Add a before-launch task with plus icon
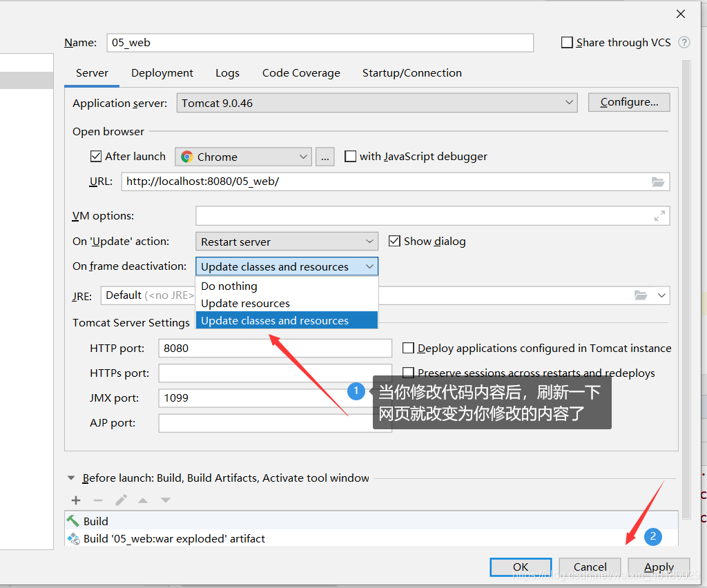 [76, 500]
